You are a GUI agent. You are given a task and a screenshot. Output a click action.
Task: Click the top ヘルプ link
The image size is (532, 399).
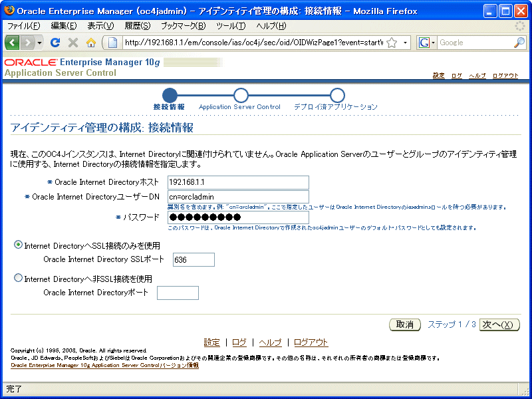pyautogui.click(x=477, y=76)
